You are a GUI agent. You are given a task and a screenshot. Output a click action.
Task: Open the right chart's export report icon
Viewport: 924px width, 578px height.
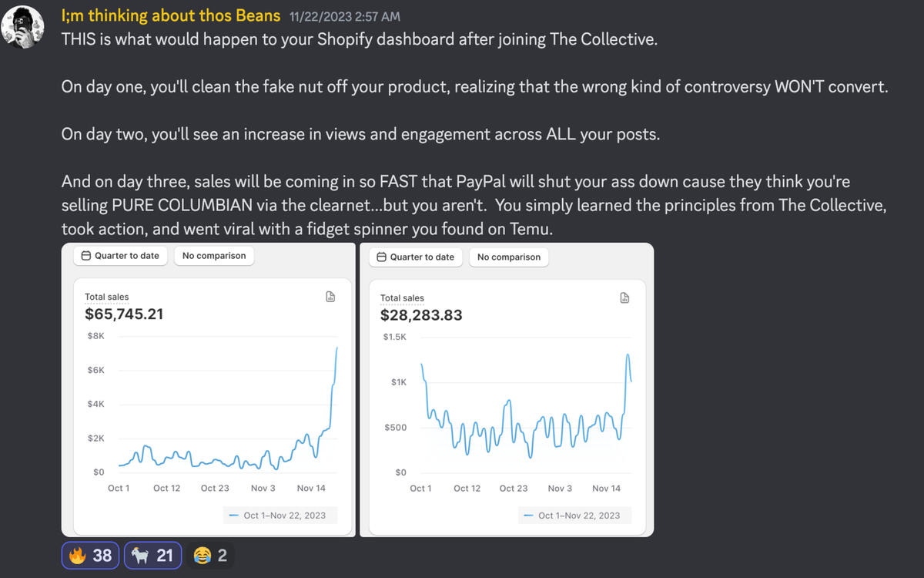(x=625, y=298)
